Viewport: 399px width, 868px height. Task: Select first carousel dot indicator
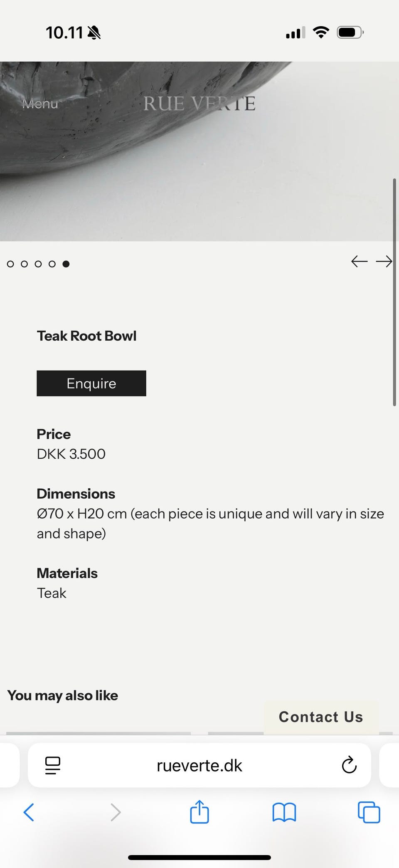click(11, 264)
